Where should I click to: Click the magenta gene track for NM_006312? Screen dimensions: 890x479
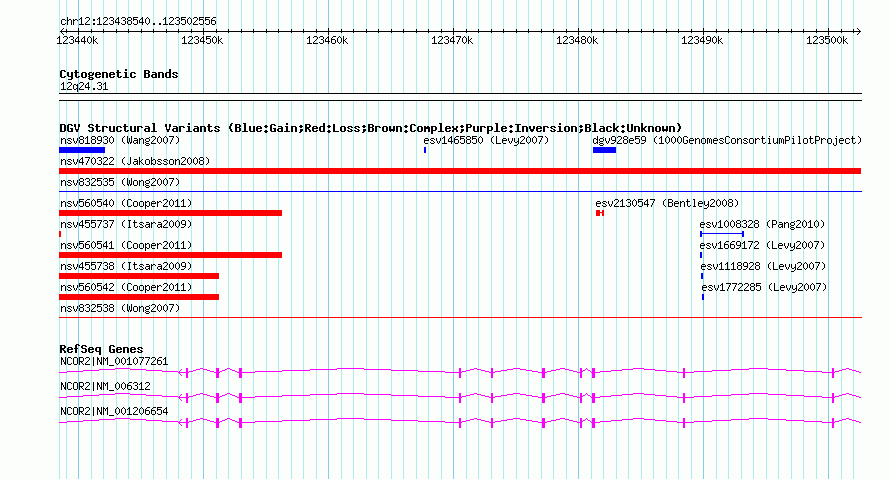[x=460, y=397]
